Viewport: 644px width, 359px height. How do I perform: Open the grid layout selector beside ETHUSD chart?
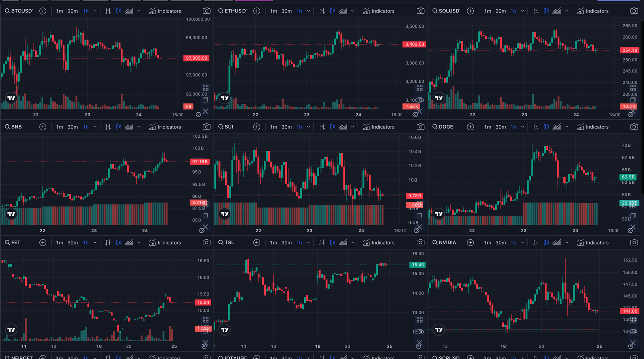click(420, 88)
